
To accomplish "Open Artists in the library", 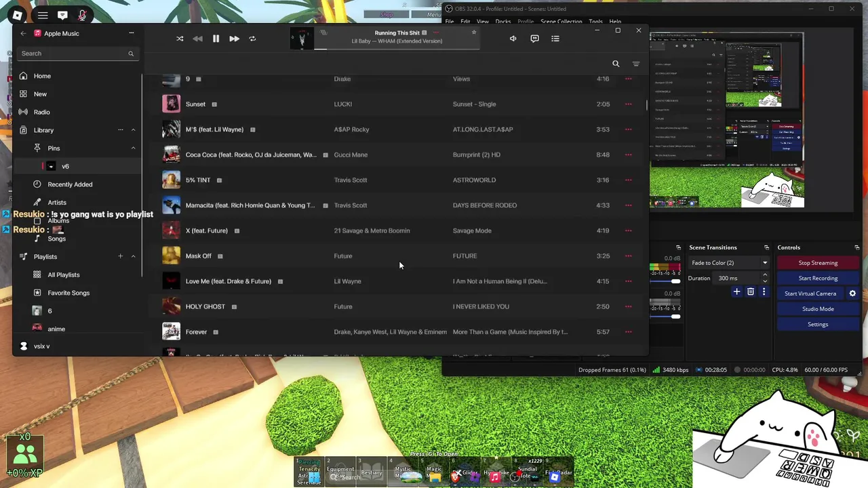I will tap(57, 202).
